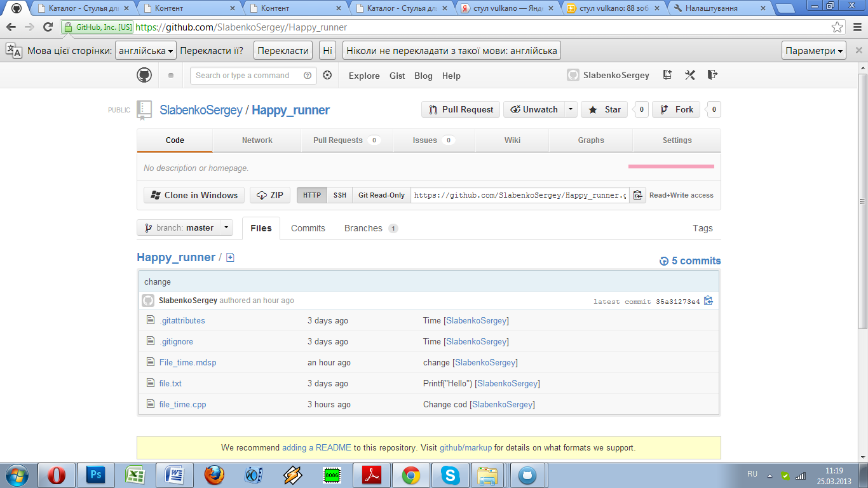Click the file icon beside file_time.cpp
The height and width of the screenshot is (488, 868).
coord(151,404)
